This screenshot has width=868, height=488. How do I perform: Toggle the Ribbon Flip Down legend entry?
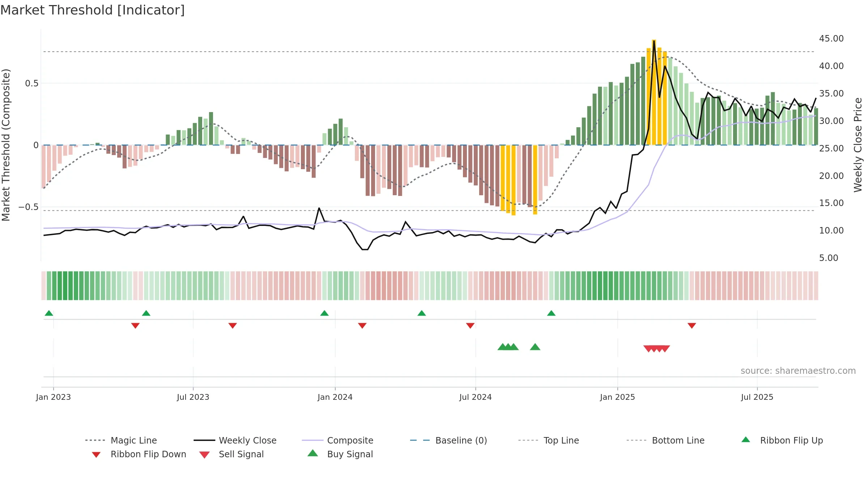pyautogui.click(x=139, y=454)
